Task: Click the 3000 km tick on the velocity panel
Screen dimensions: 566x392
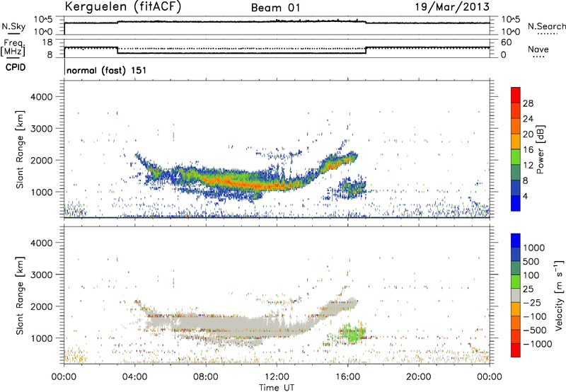Action: [41, 275]
